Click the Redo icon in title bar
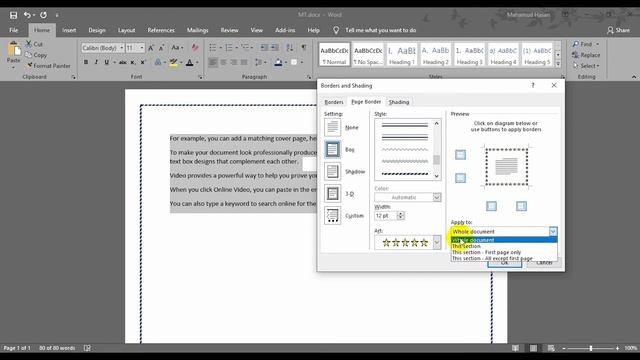Image resolution: width=640 pixels, height=360 pixels. pyautogui.click(x=43, y=15)
